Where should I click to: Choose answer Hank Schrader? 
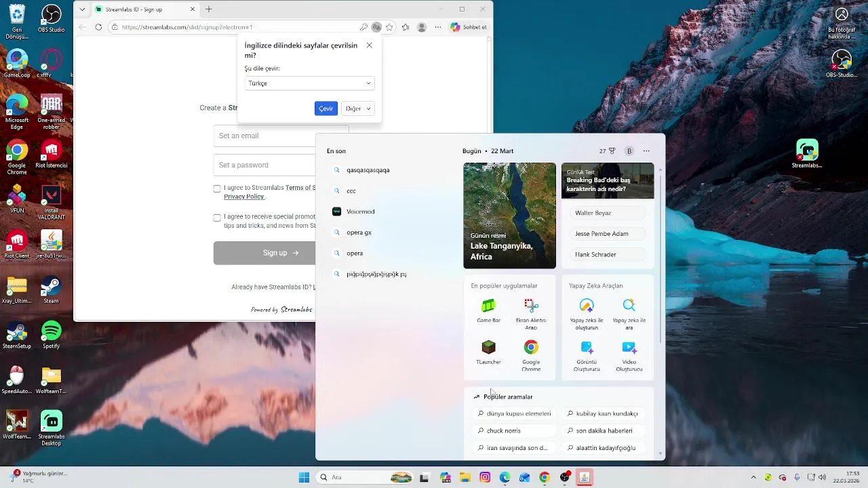coord(608,255)
